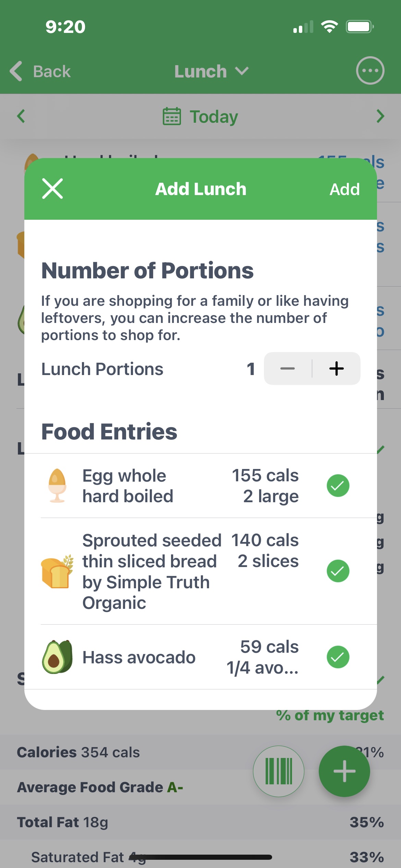
Task: Uncheck the Sprouted seeded bread entry
Action: (x=338, y=571)
